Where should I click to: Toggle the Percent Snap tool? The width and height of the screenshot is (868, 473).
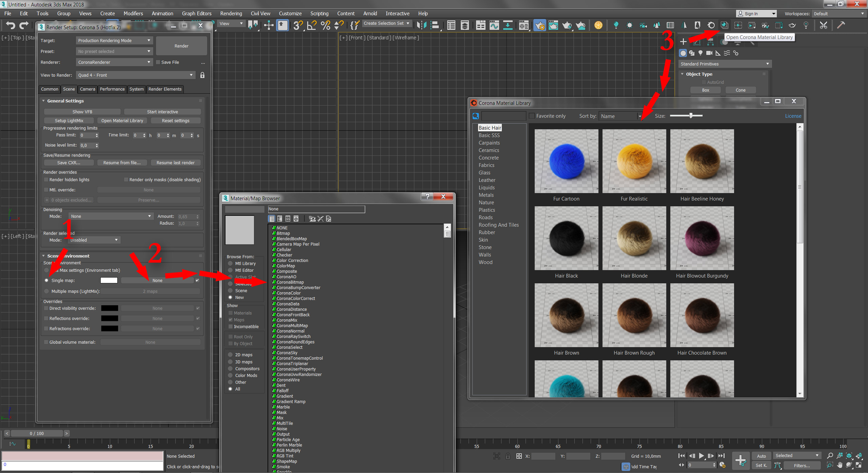[325, 25]
